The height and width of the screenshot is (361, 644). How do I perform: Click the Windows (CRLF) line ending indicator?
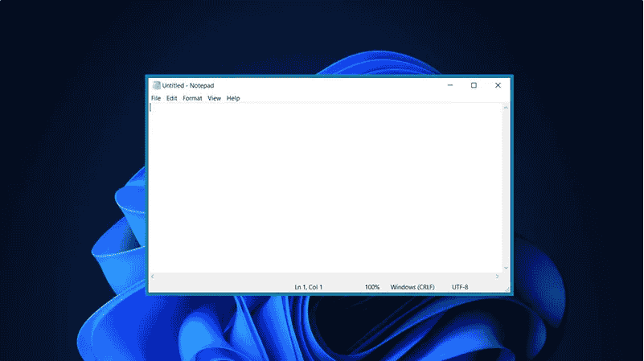click(x=412, y=287)
